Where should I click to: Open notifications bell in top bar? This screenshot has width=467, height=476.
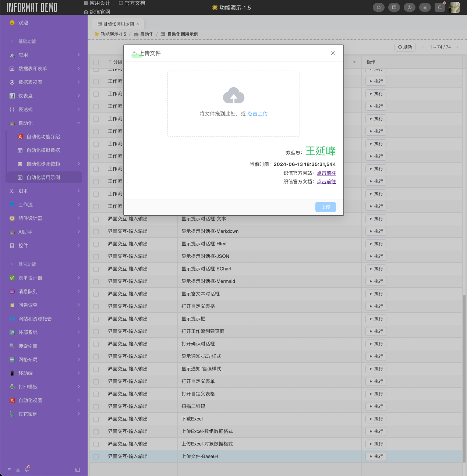click(440, 7)
